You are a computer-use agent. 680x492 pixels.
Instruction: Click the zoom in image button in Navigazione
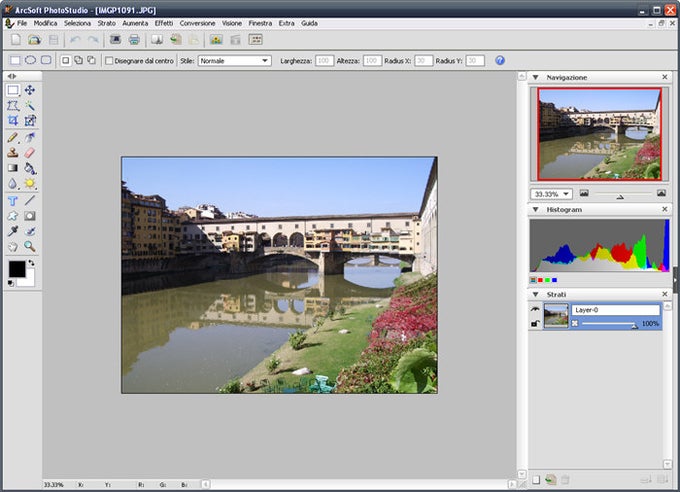tap(661, 193)
